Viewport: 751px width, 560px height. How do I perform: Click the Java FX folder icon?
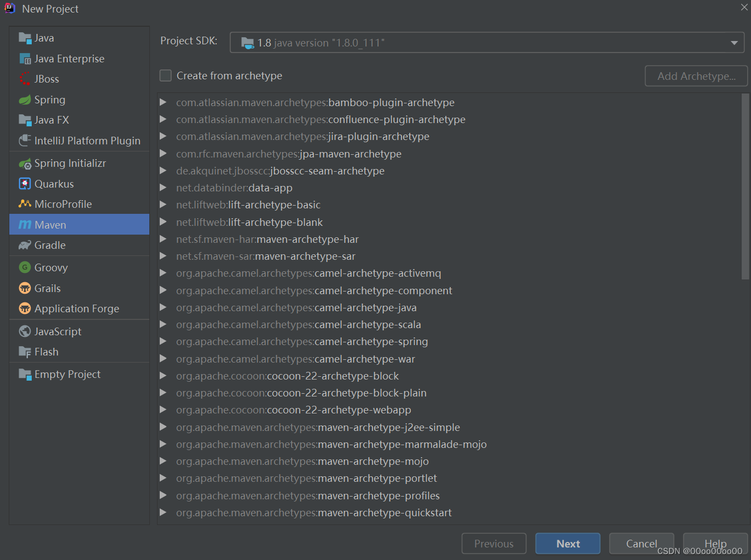coord(25,120)
